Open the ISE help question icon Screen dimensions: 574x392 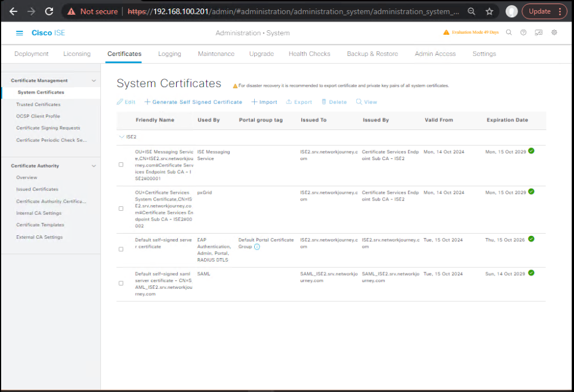pos(523,32)
